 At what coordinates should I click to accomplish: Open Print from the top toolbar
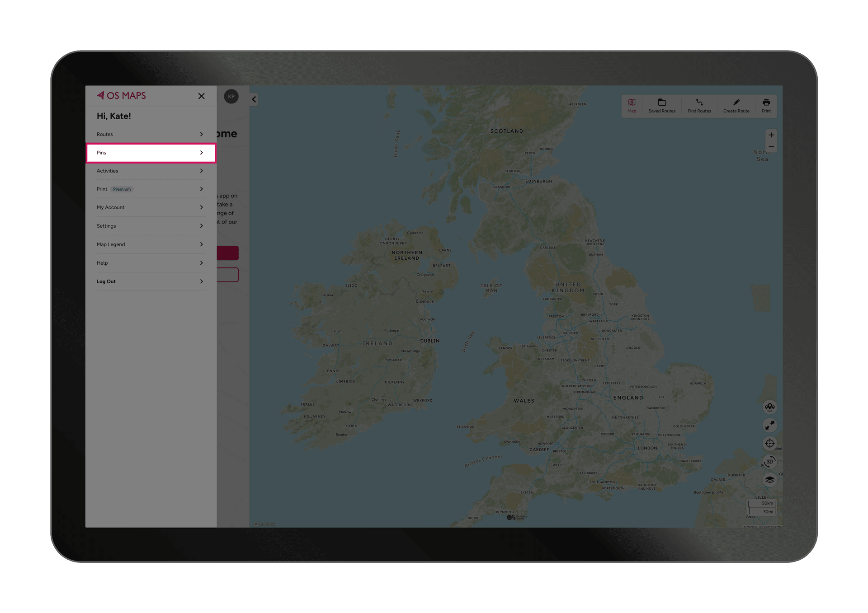pyautogui.click(x=766, y=105)
